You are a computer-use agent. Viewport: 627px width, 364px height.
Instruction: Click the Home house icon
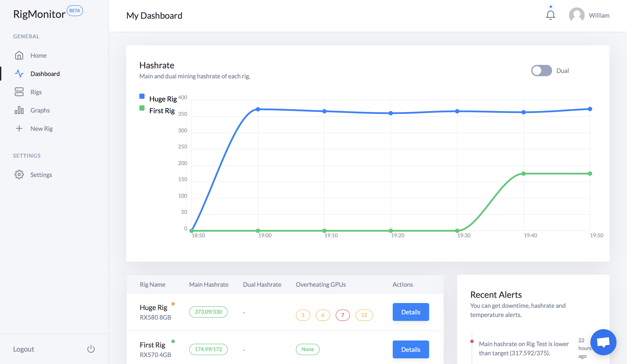point(19,55)
